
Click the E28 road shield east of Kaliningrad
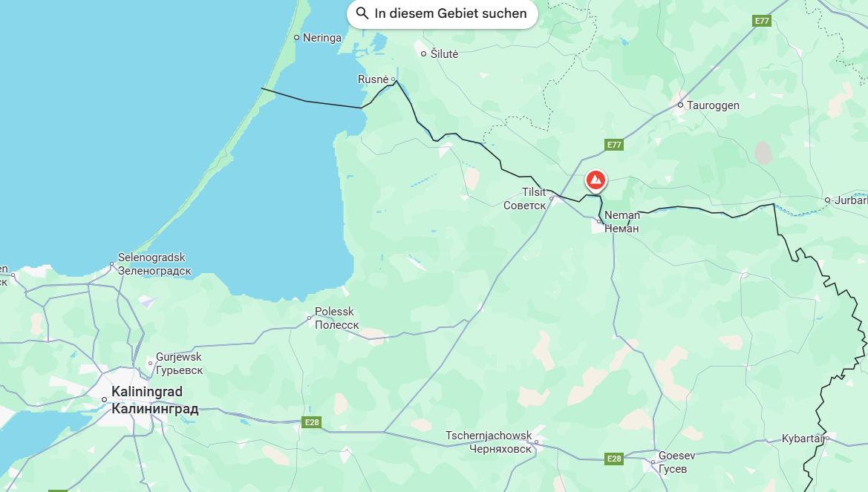click(312, 422)
